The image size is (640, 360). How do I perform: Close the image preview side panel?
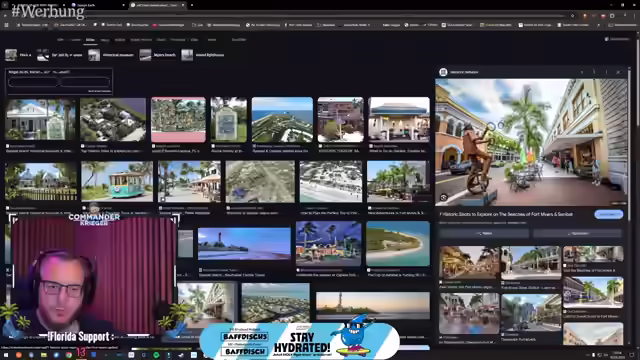point(618,72)
